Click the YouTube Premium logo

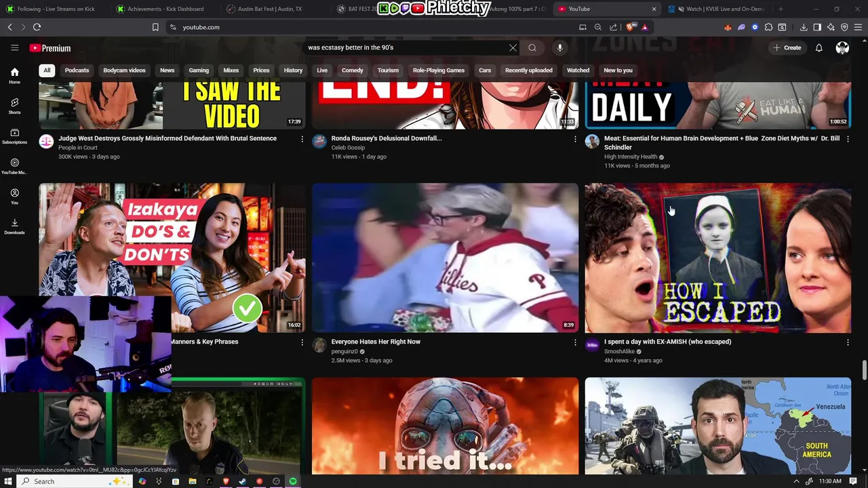coord(50,48)
